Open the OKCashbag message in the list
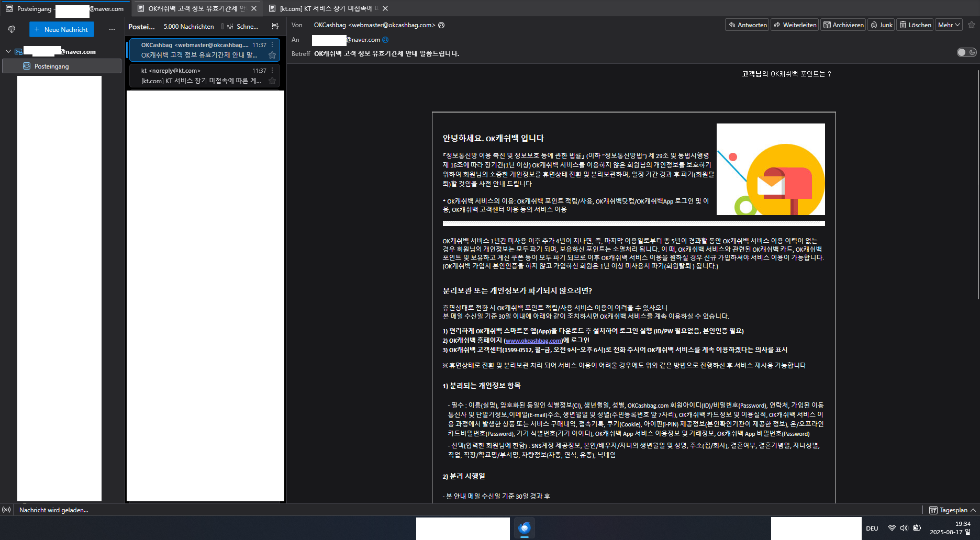 (x=204, y=50)
